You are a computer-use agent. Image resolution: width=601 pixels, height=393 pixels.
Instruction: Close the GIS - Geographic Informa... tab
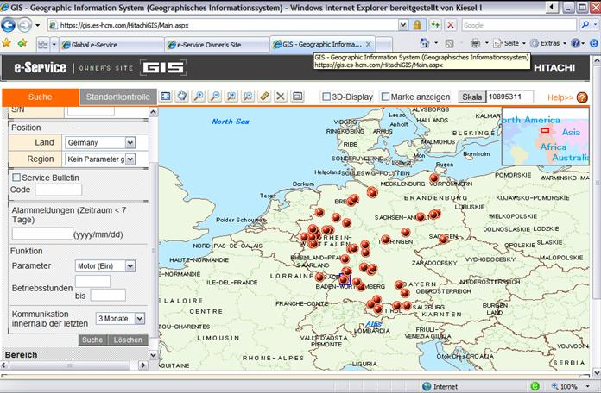pos(368,44)
